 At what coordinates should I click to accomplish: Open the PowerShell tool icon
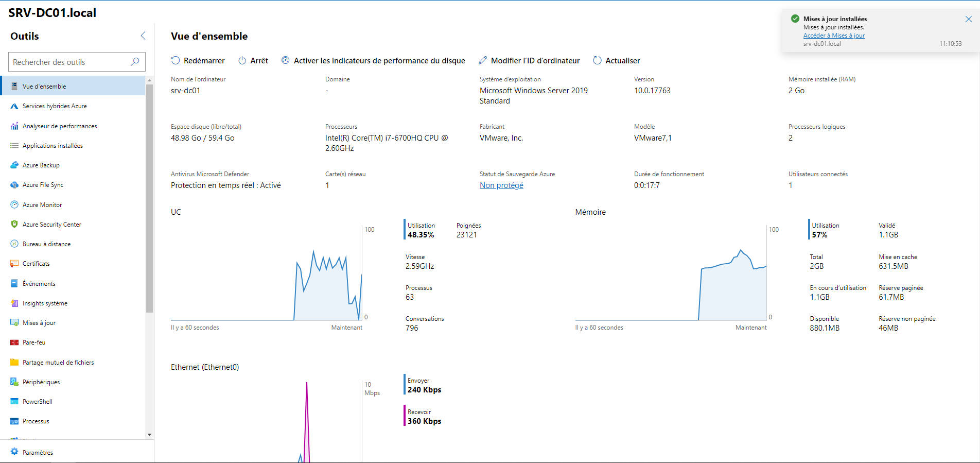14,402
